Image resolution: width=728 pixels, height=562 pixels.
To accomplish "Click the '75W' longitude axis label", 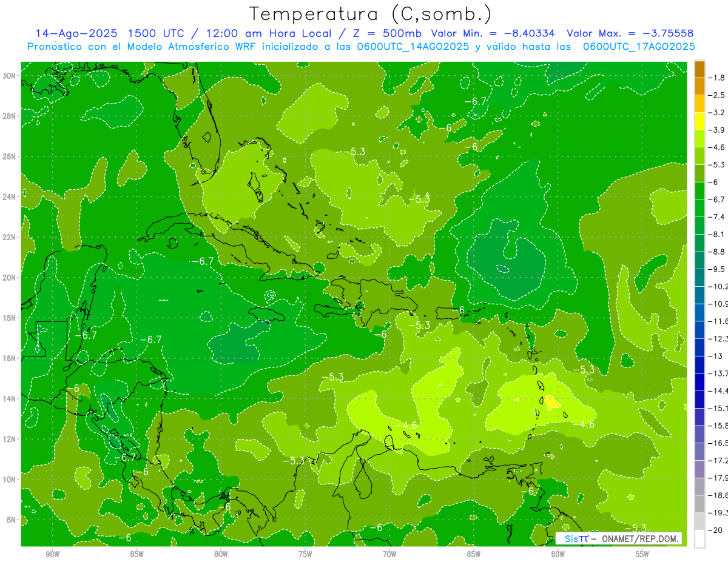I will [305, 554].
